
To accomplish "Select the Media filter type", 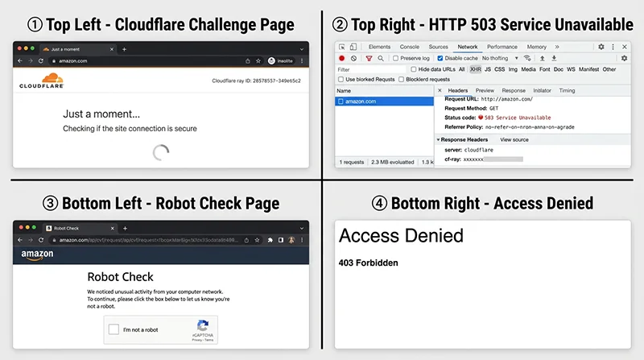I will pyautogui.click(x=528, y=69).
